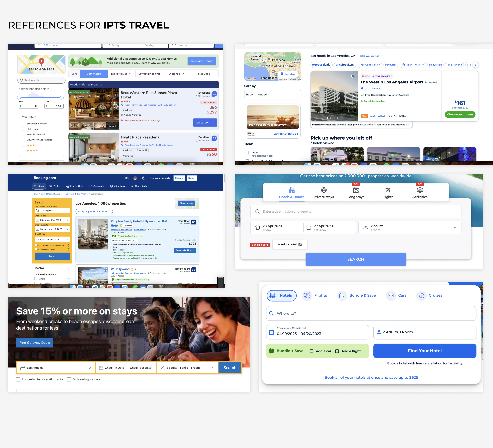Tick I'm traveling for work checkbox

point(69,379)
